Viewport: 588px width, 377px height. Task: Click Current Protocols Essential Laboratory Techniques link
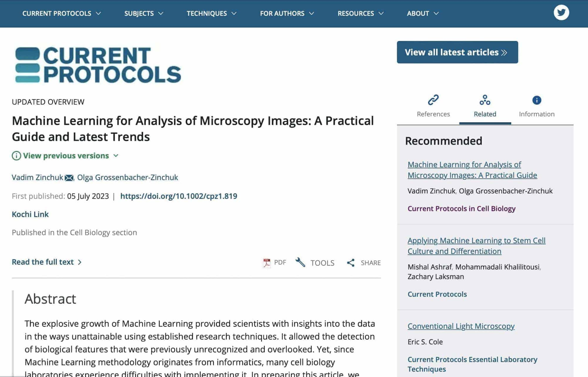[472, 364]
